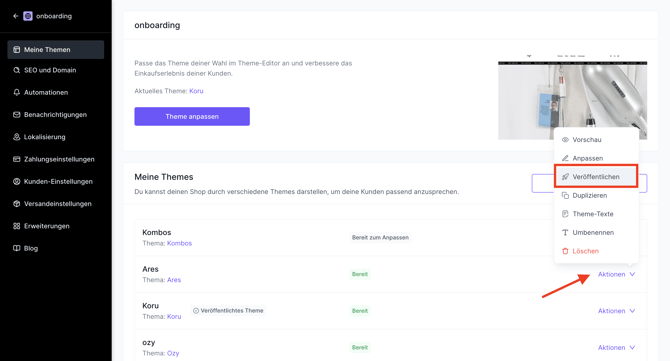Screen dimensions: 670x361
Task: Open the Koru link after Aktuelles Theme
Action: tap(196, 91)
